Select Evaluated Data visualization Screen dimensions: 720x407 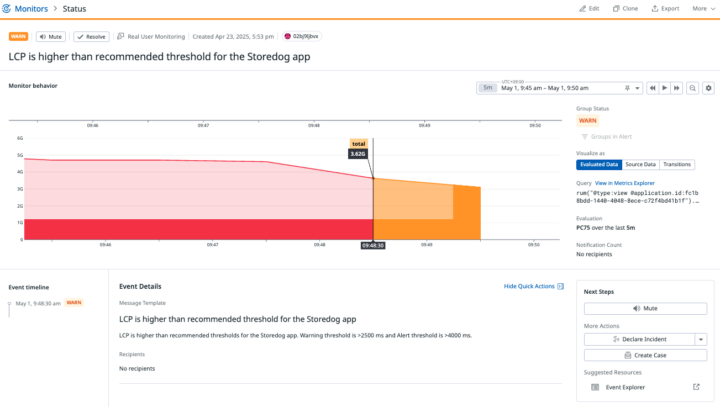[x=599, y=164]
